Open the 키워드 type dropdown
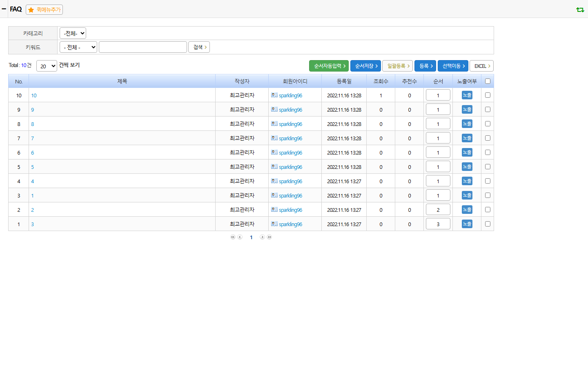 [x=78, y=47]
